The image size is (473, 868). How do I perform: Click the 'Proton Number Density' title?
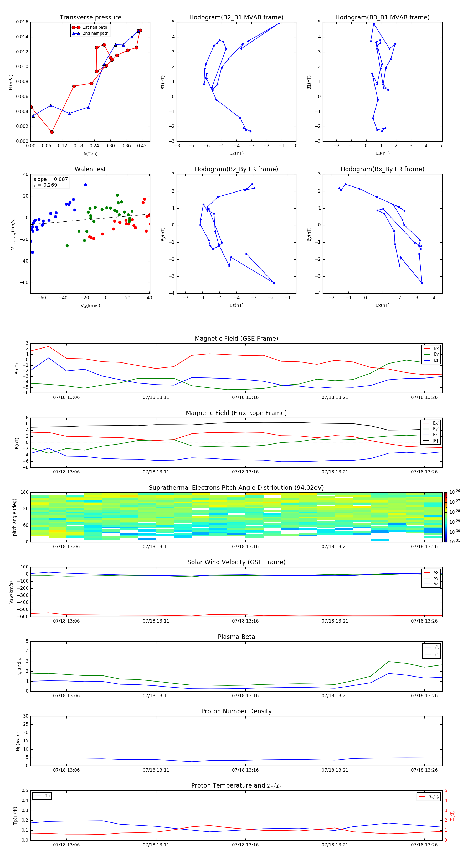click(236, 711)
